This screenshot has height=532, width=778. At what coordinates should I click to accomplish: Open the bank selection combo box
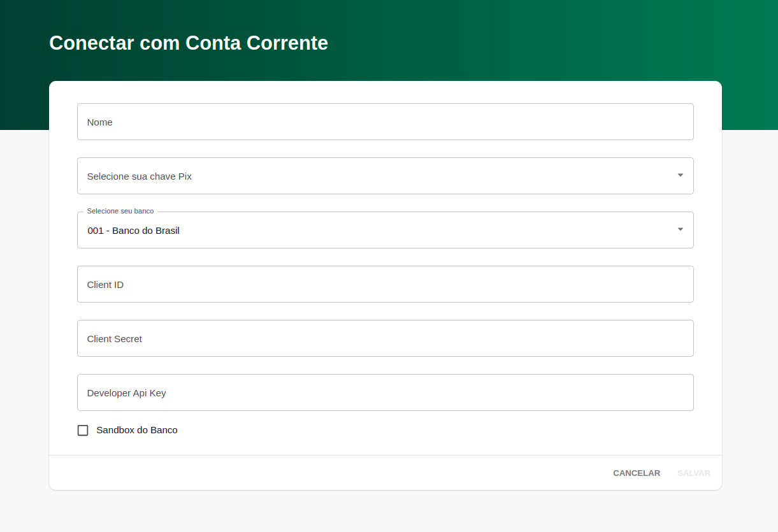pyautogui.click(x=385, y=230)
